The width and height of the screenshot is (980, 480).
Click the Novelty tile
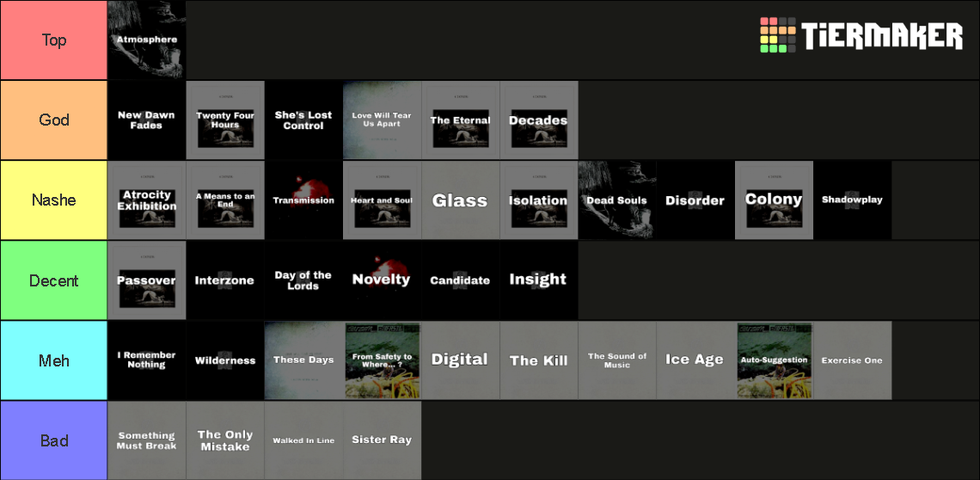(382, 280)
